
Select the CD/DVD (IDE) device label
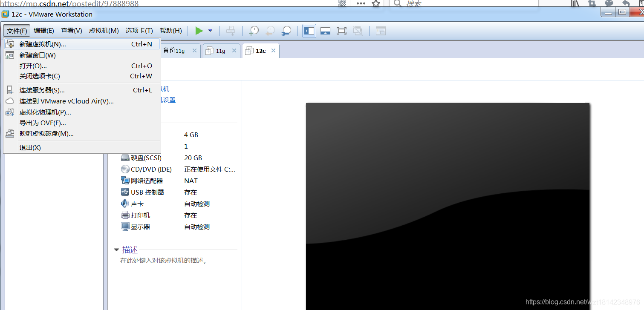(x=151, y=169)
